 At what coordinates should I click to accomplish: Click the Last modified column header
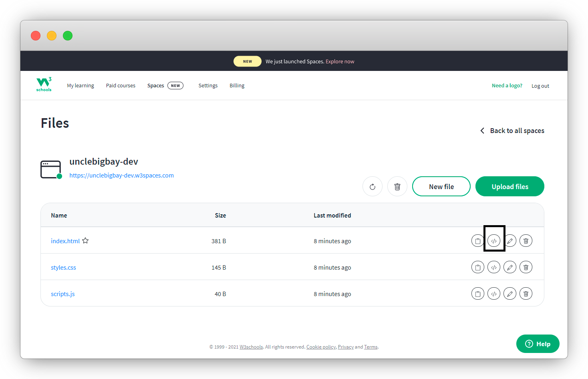[x=332, y=216]
